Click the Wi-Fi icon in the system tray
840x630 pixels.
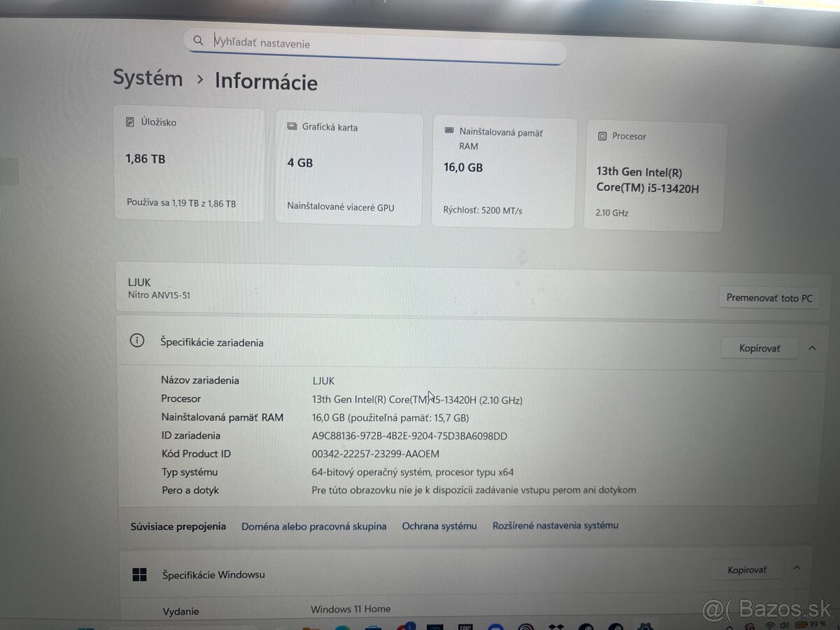pyautogui.click(x=770, y=625)
